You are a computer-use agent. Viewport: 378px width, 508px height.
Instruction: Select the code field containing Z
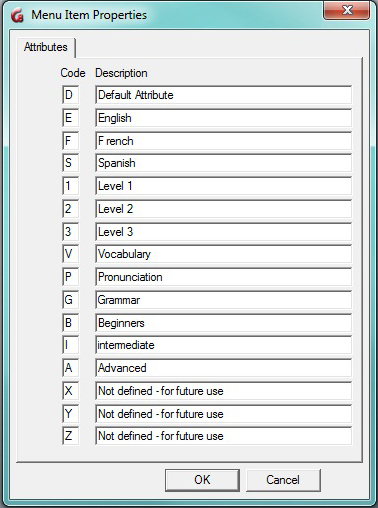(x=71, y=436)
